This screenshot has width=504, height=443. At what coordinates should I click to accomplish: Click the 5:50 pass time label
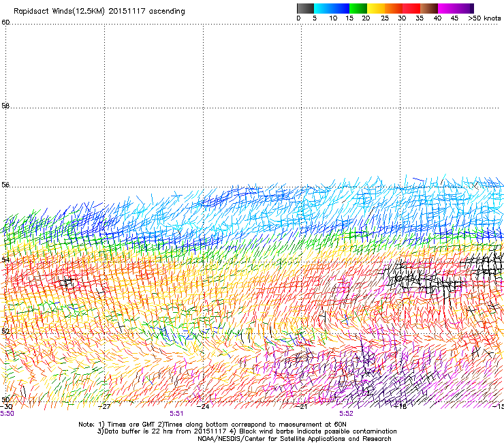tap(7, 414)
